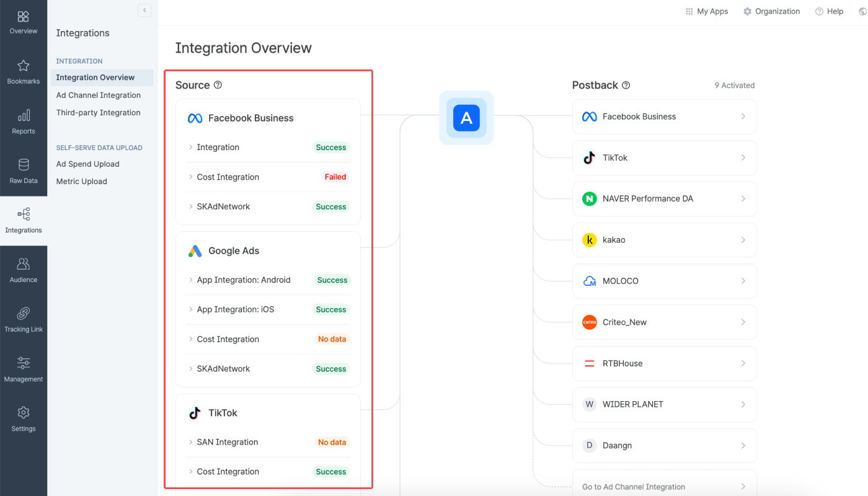
Task: Open the Audience sidebar icon
Action: (24, 268)
